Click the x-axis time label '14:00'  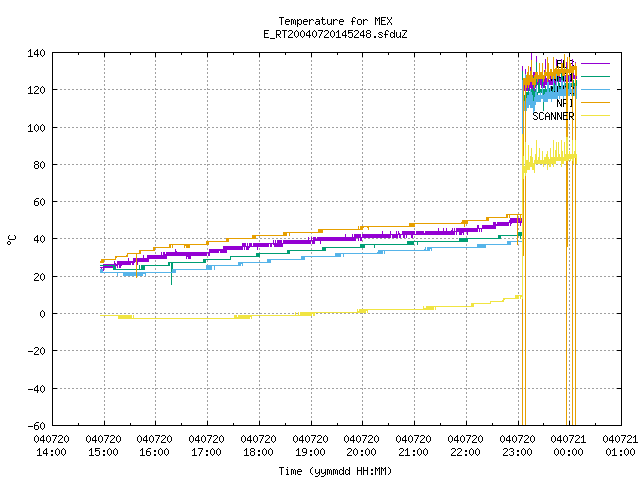point(51,452)
